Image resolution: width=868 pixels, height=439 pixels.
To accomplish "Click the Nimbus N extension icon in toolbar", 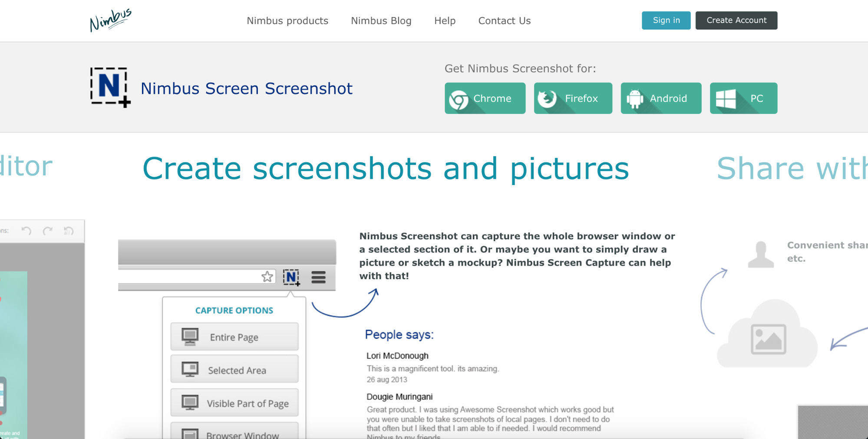I will point(291,277).
